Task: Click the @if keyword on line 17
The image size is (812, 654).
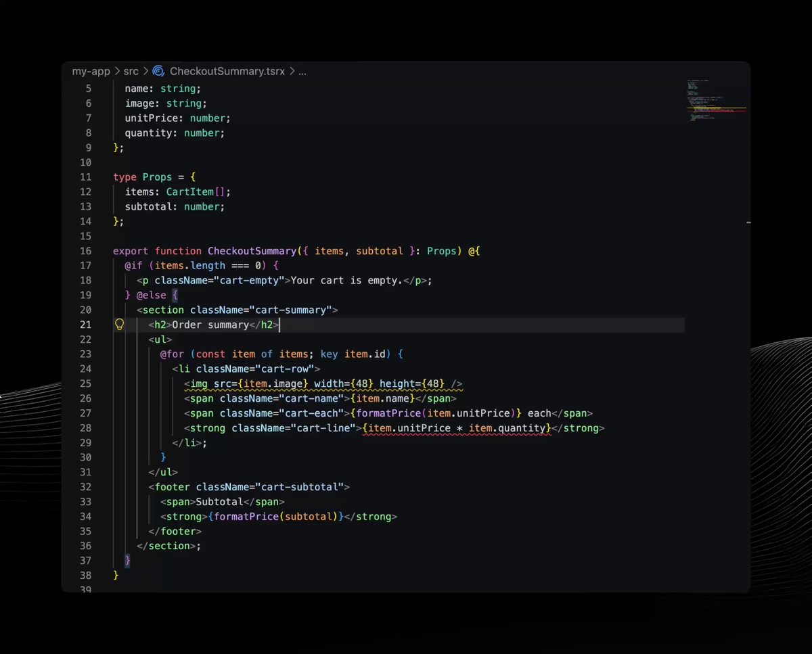Action: point(133,266)
